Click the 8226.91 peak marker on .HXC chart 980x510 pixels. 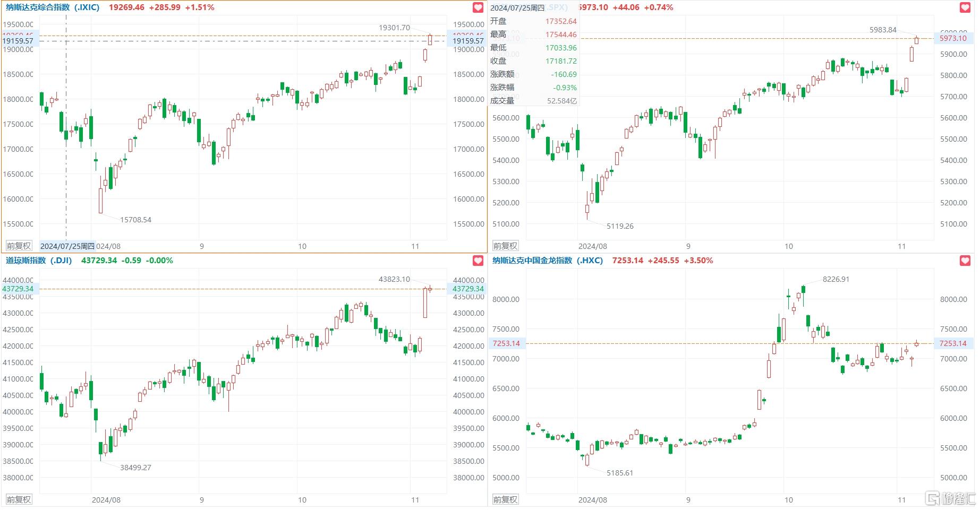(836, 279)
